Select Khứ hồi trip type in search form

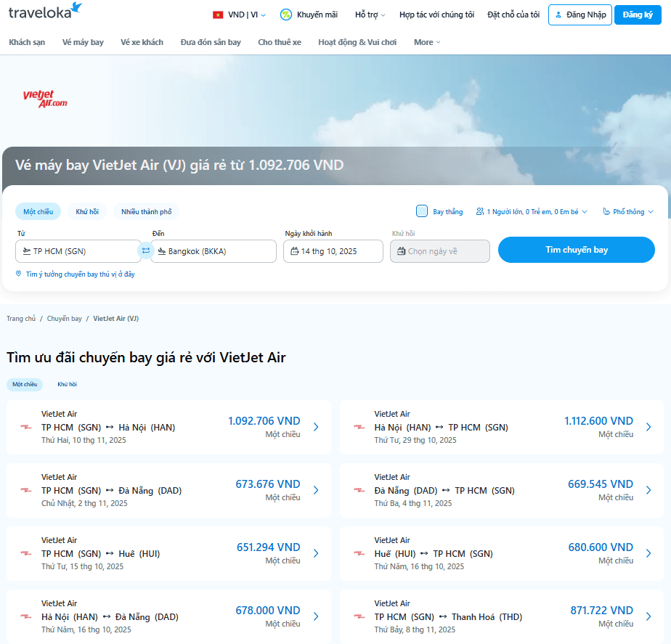coord(87,212)
